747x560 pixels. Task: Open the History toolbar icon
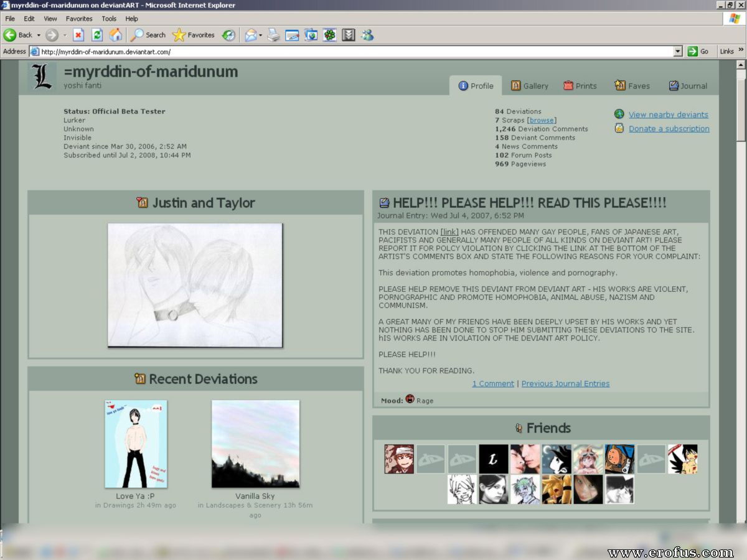(229, 35)
